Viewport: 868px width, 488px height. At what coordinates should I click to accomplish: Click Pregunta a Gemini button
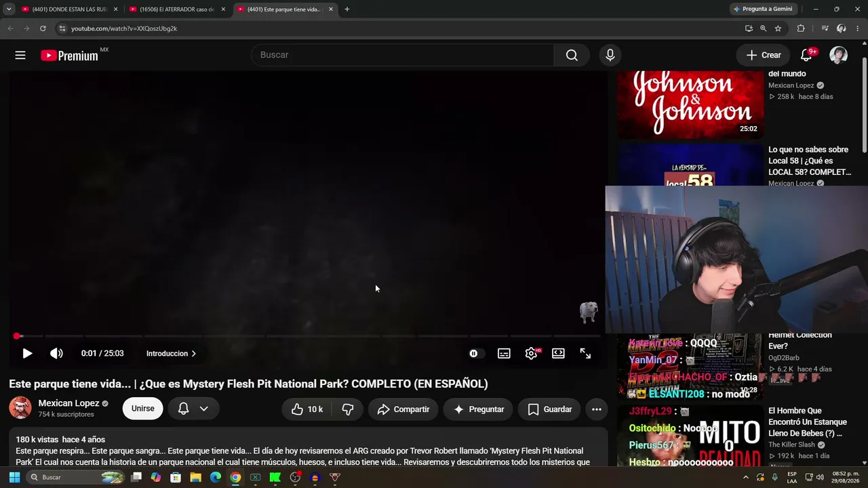[763, 9]
